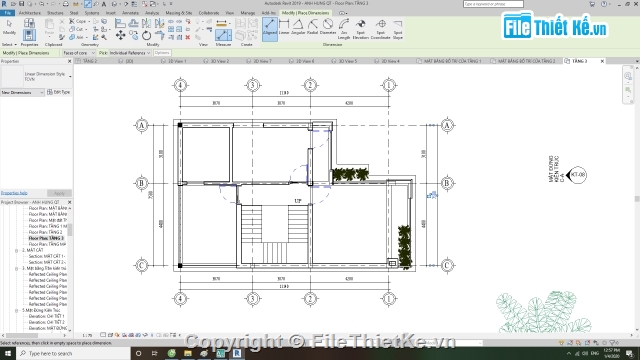The image size is (640, 360).
Task: Click the Revit application logo
Action: (x=4, y=4)
